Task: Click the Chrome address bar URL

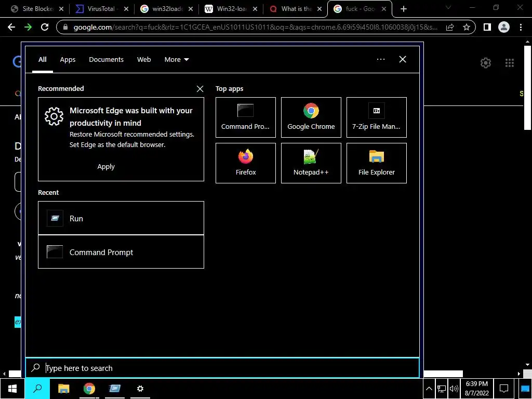Action: 256,27
